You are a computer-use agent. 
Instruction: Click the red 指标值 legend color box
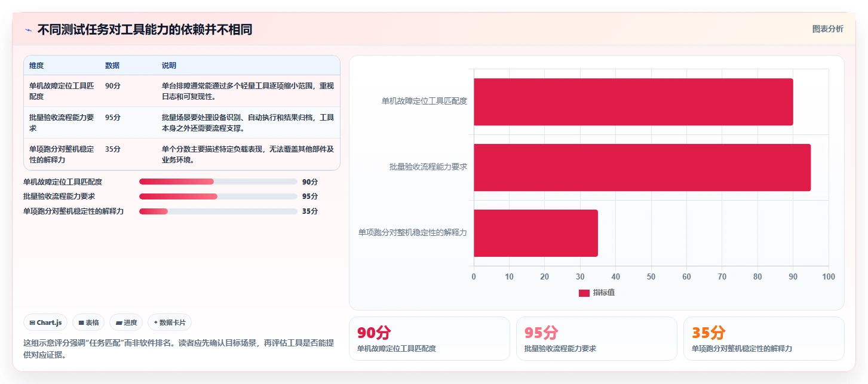(584, 293)
